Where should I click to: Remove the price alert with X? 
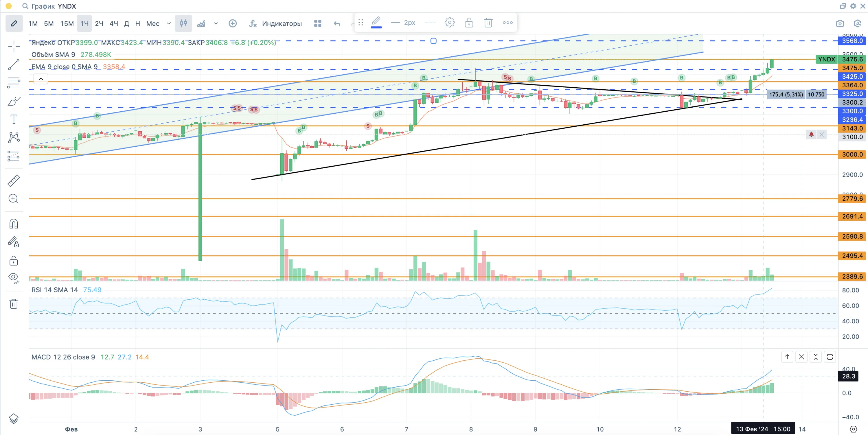[x=822, y=135]
